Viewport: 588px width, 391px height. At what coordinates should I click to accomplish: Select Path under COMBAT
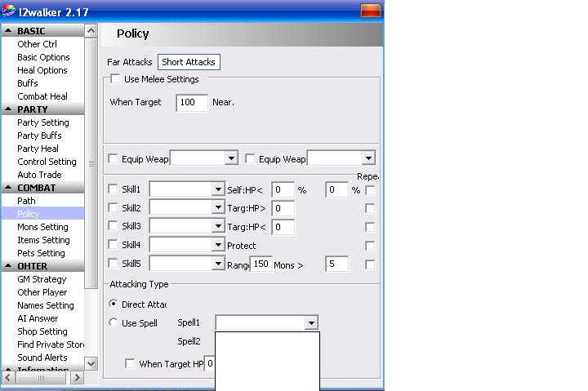(x=26, y=201)
